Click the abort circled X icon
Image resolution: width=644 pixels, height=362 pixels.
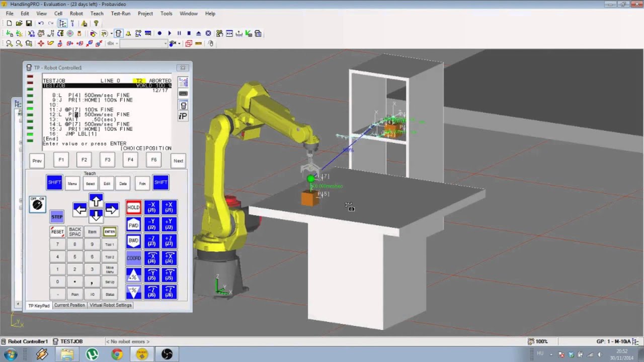click(208, 33)
